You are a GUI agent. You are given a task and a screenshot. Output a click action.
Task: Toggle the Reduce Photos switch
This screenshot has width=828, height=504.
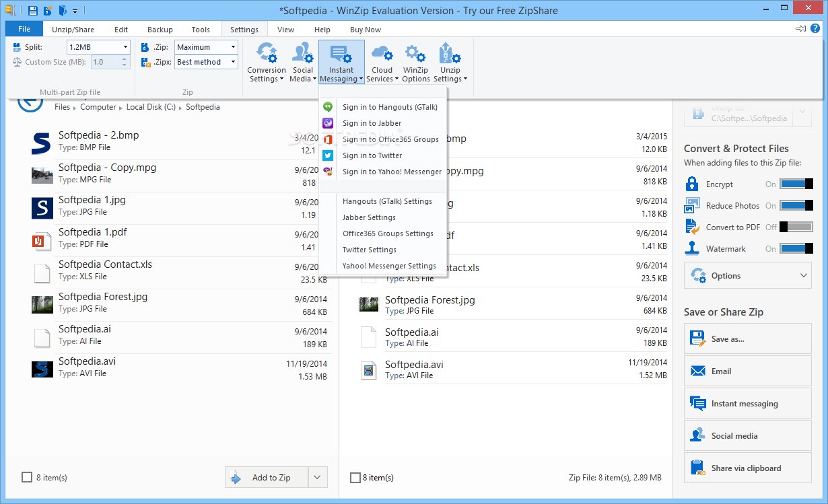tap(796, 205)
